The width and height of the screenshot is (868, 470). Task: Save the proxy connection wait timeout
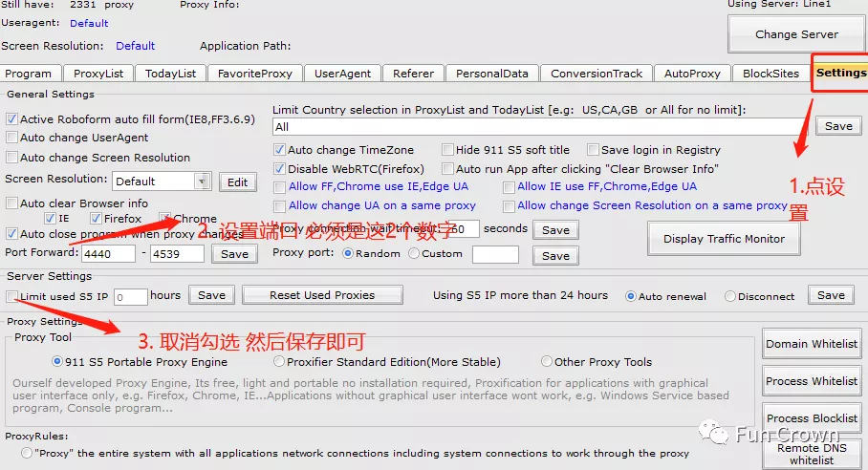pyautogui.click(x=555, y=230)
